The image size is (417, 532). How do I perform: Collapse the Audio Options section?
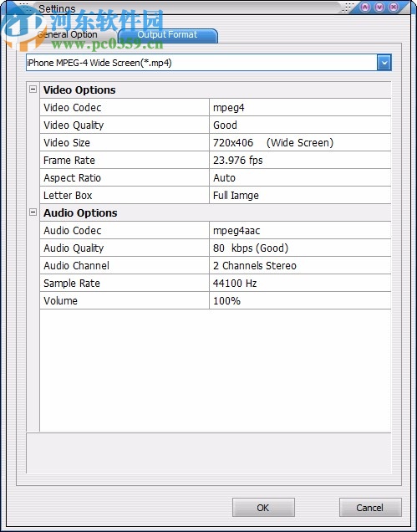33,212
